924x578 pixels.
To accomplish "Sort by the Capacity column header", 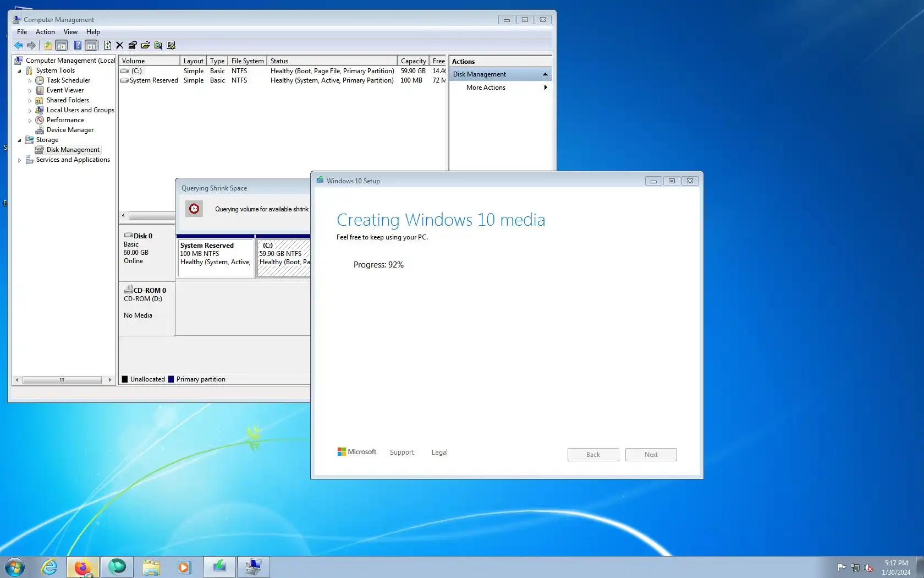I will pos(413,61).
